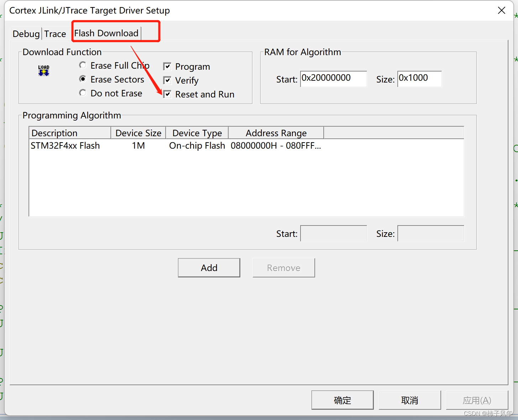
Task: Click the algorithm Start input field
Action: tap(333, 233)
